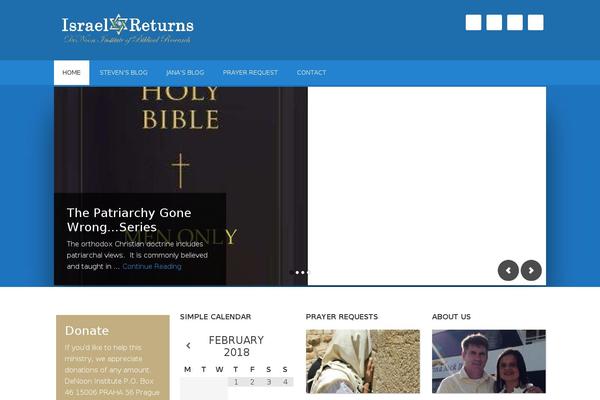Screen dimensions: 600x400
Task: Open the Israel Returns logo homepage link
Action: click(x=128, y=29)
